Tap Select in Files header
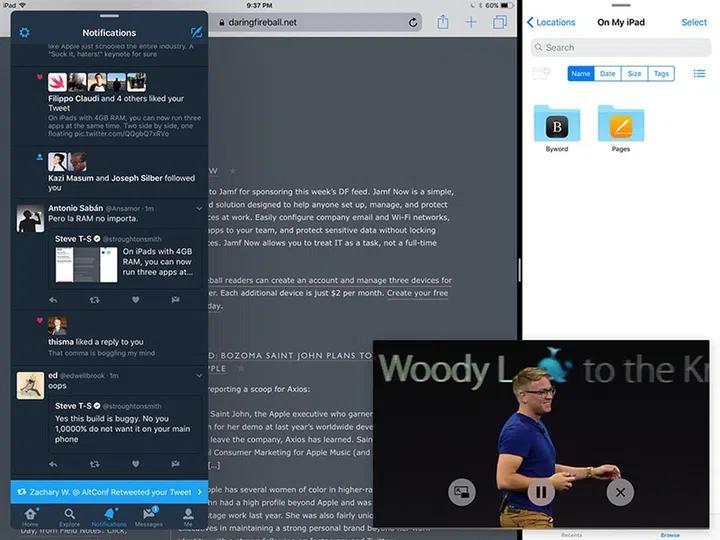Viewport: 720px width, 540px height. click(694, 22)
